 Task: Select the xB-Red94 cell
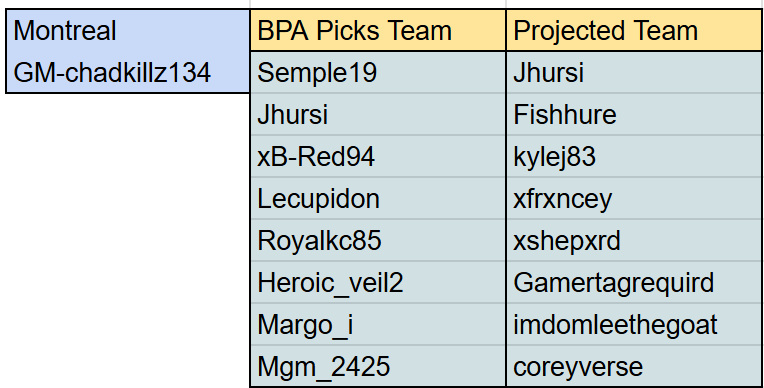[x=378, y=156]
